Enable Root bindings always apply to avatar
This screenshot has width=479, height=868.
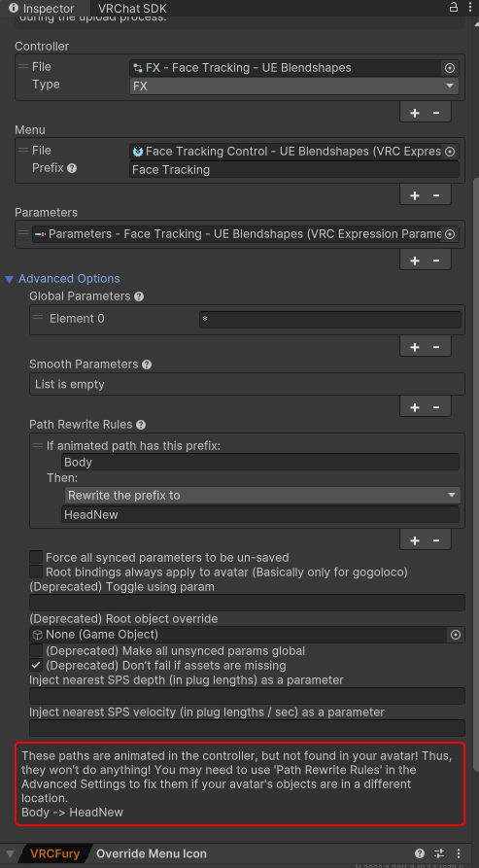(x=36, y=572)
